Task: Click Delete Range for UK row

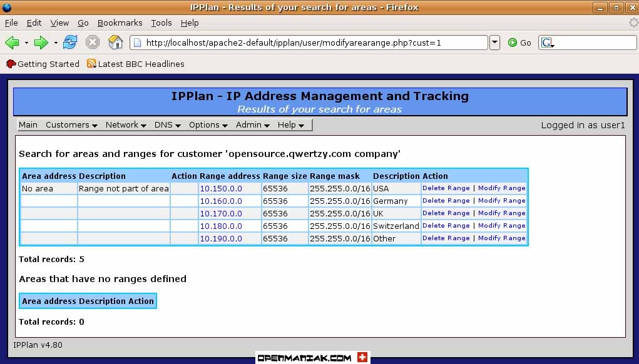Action: (x=446, y=213)
